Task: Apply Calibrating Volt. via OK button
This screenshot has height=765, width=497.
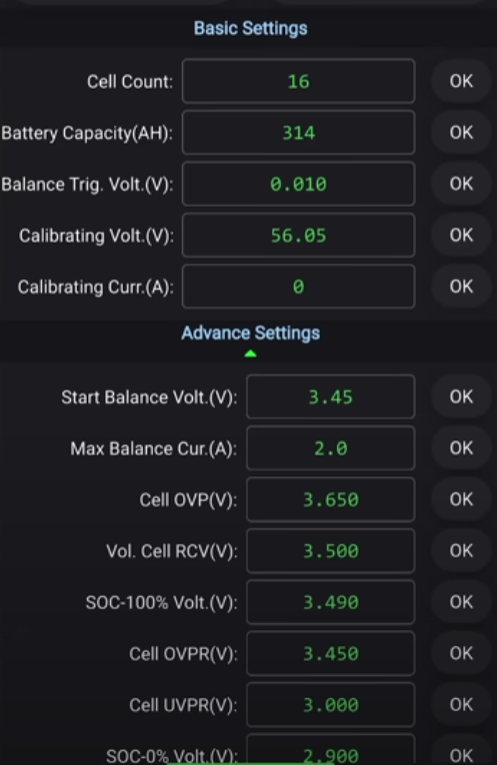Action: click(461, 235)
